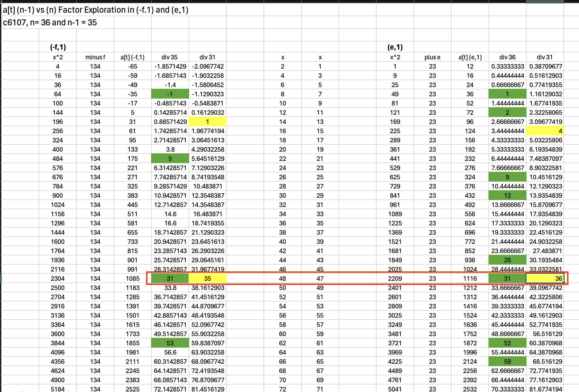
Task: Select the a[t] value 991
Action: click(x=133, y=269)
